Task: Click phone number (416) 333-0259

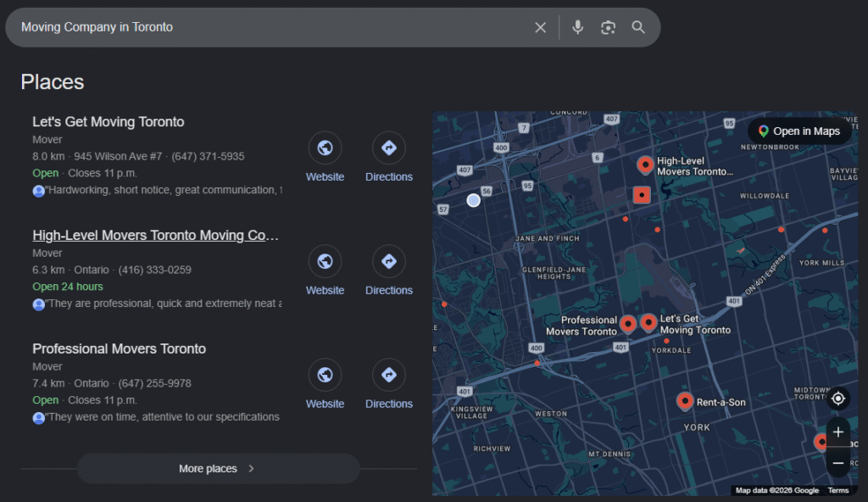Action: (154, 270)
